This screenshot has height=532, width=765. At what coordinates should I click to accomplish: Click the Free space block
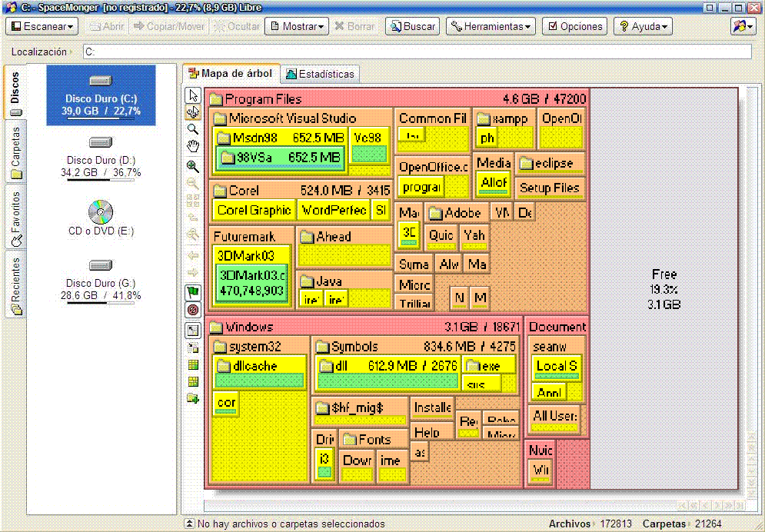coord(664,289)
